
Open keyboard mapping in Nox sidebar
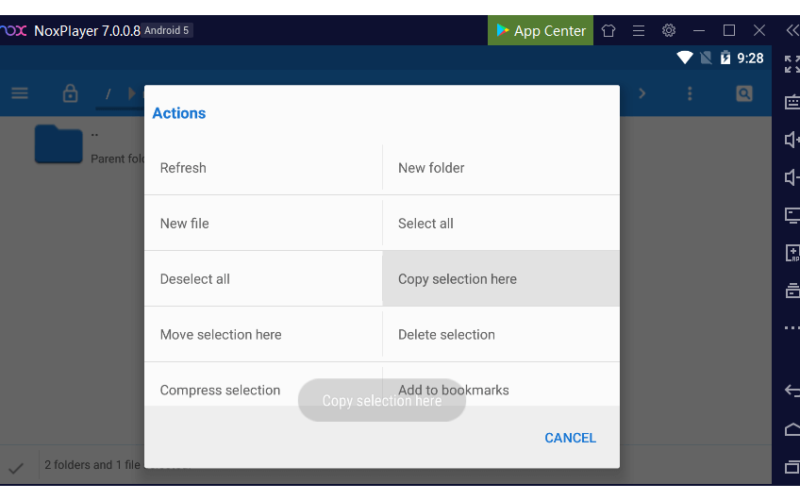(792, 102)
